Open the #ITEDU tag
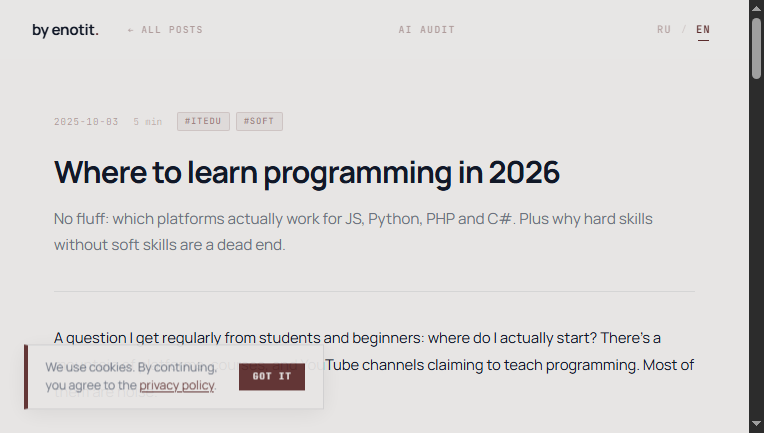This screenshot has height=433, width=764. [x=203, y=122]
